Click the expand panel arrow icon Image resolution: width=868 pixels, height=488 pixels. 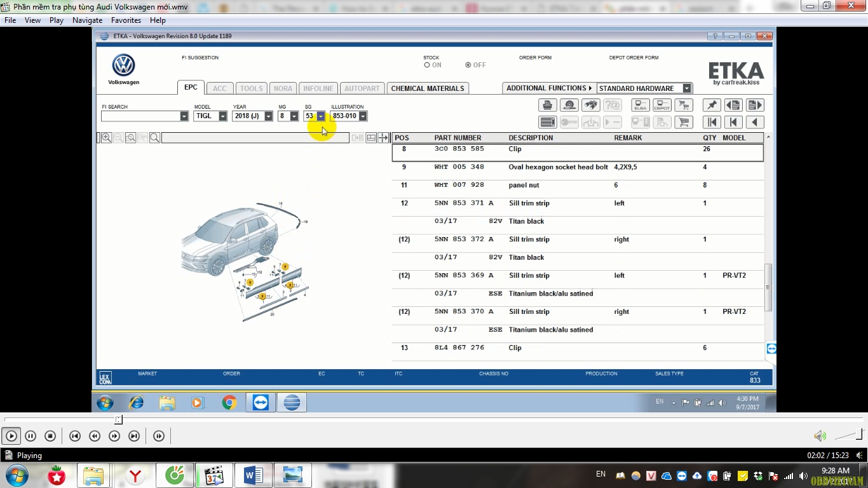383,138
